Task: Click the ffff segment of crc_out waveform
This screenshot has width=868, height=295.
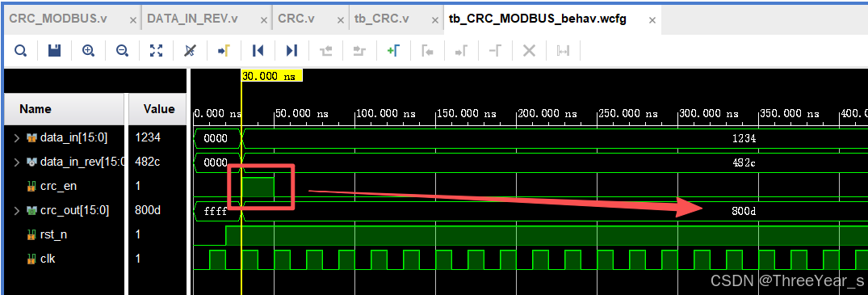Action: [216, 211]
